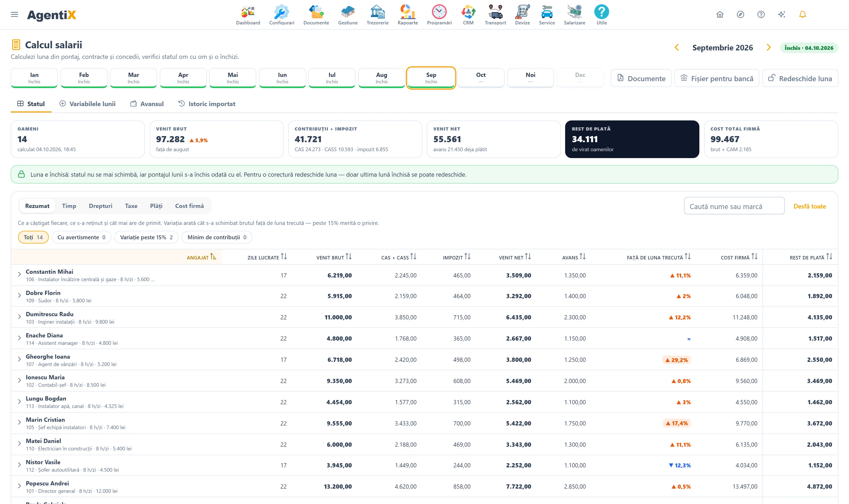
Task: Switch to the Istoric importat tab
Action: pyautogui.click(x=207, y=104)
